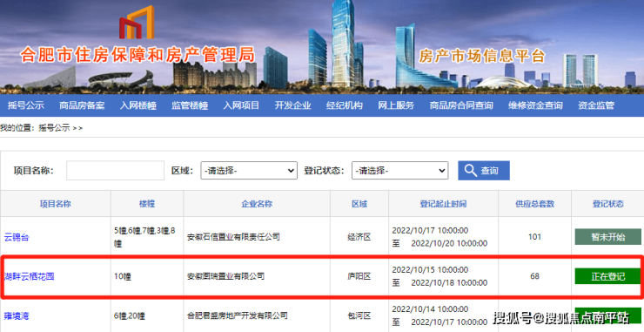Click the 摇号公示 breadcrumb link

click(54, 128)
